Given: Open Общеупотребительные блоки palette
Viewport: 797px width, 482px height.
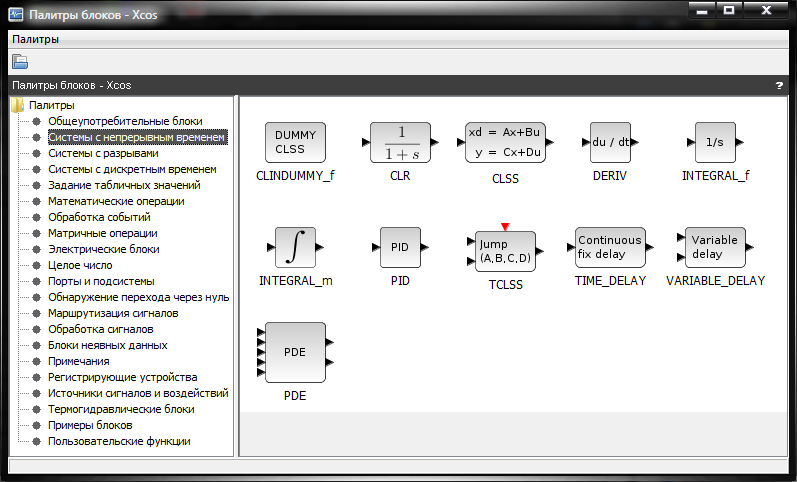Looking at the screenshot, I should coord(125,121).
